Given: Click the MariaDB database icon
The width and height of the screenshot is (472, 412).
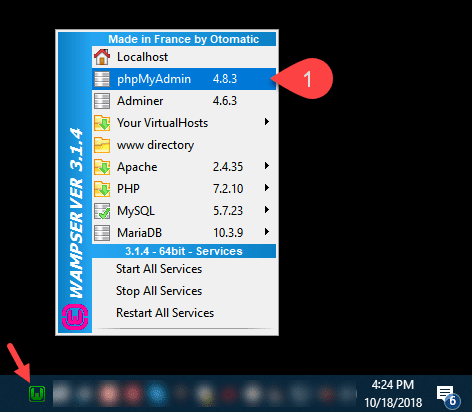Looking at the screenshot, I should point(102,233).
